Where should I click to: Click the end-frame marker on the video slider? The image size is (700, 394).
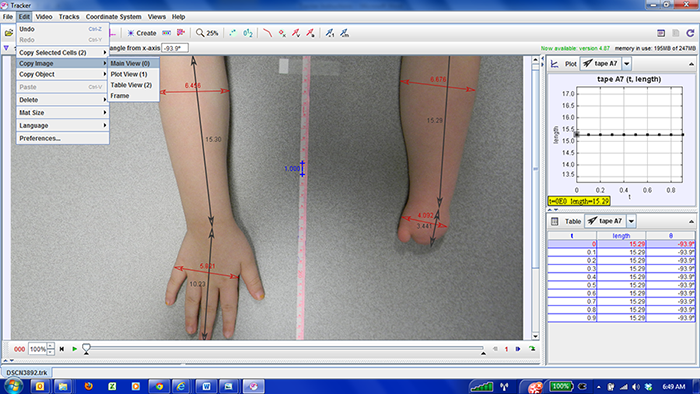point(483,353)
